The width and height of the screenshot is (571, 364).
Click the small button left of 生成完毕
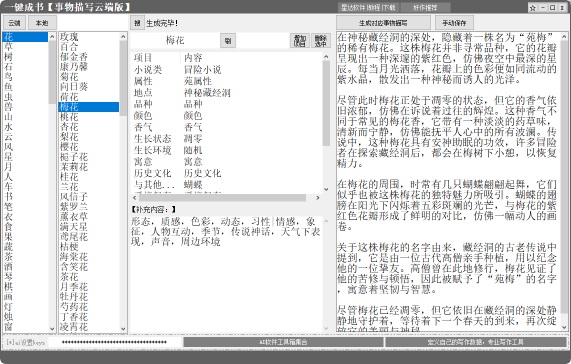[x=137, y=23]
